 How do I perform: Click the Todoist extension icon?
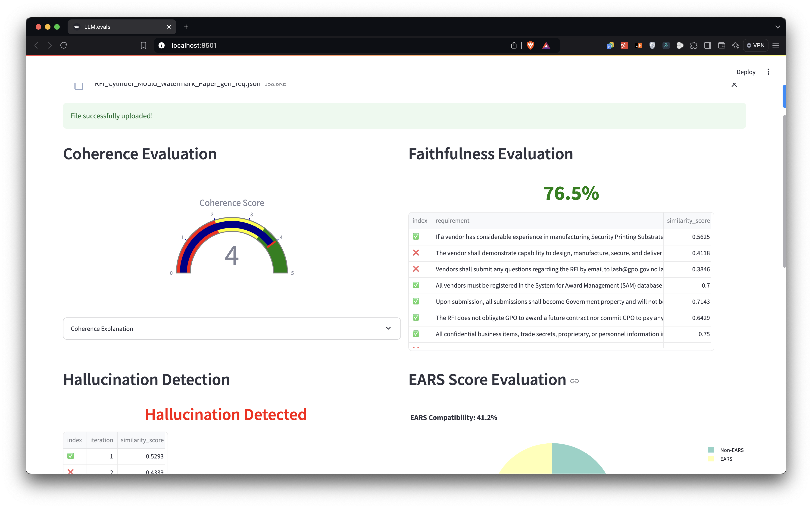point(624,45)
